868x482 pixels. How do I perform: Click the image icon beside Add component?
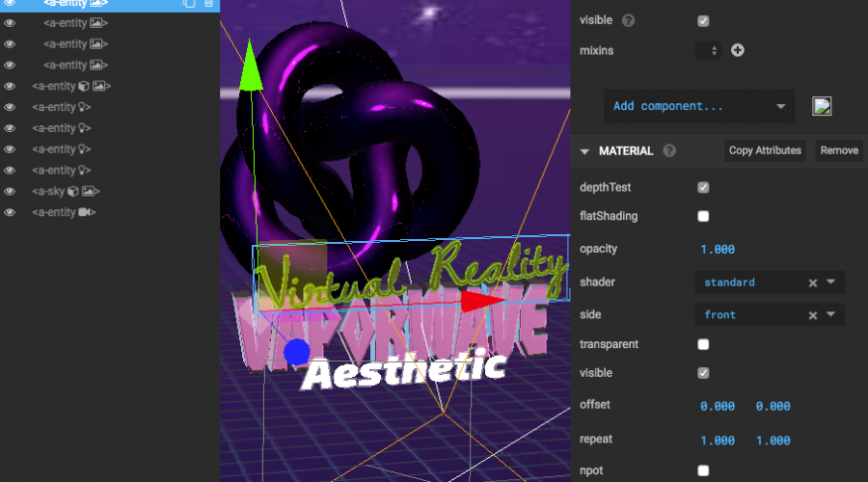pos(822,106)
